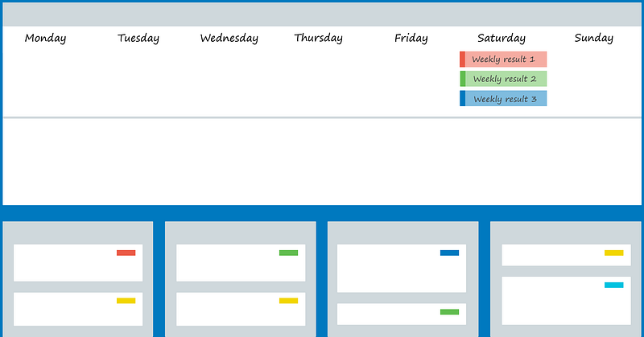Click the yellow tag in the fourth column
The height and width of the screenshot is (337, 644).
[x=613, y=253]
